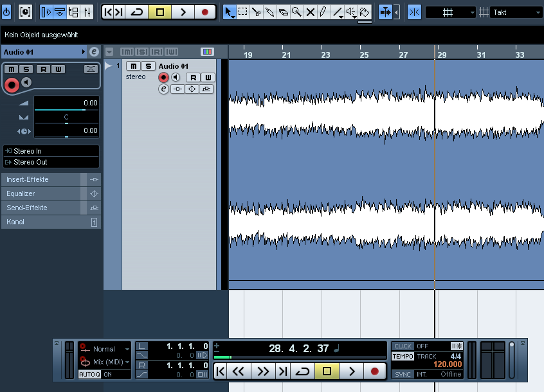Select the Split scissors tool
Viewport: 544px width, 392px height.
click(x=257, y=12)
